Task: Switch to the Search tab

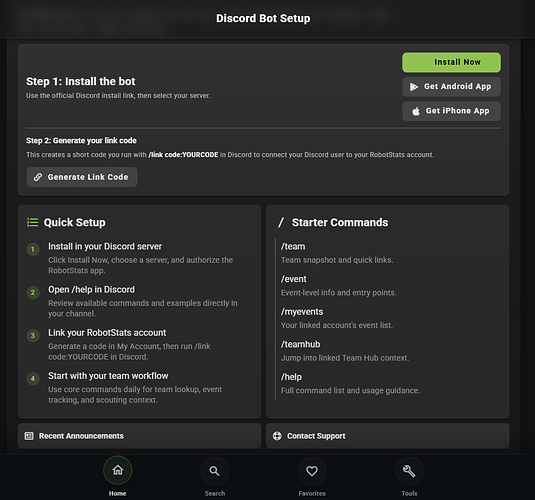Action: click(215, 476)
